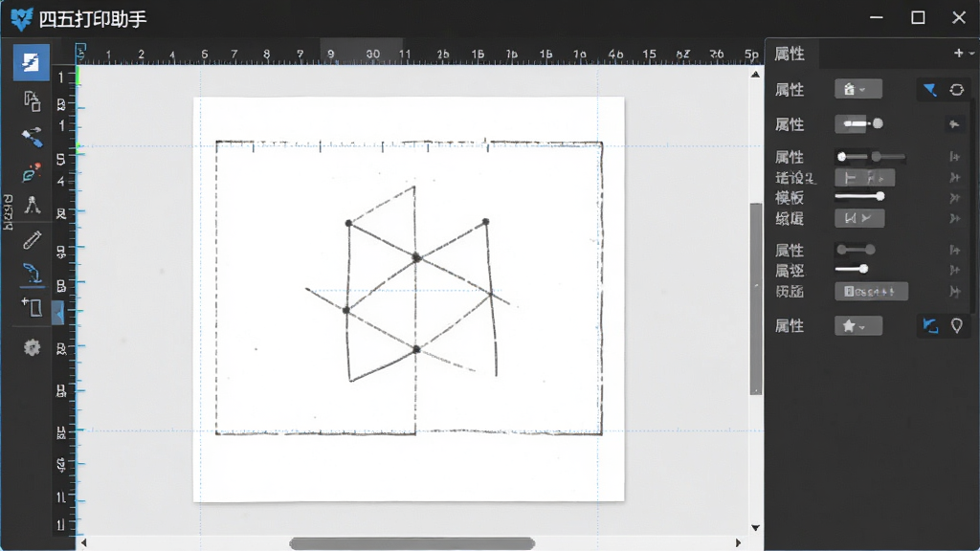This screenshot has height=551, width=980.
Task: Minimize the application window
Action: (x=877, y=18)
